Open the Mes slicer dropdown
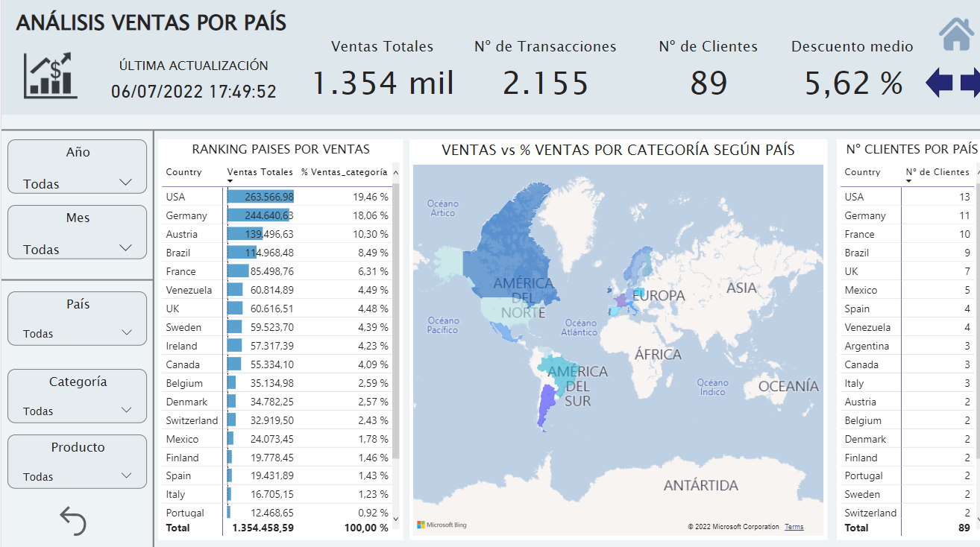Image resolution: width=980 pixels, height=547 pixels. tap(124, 247)
